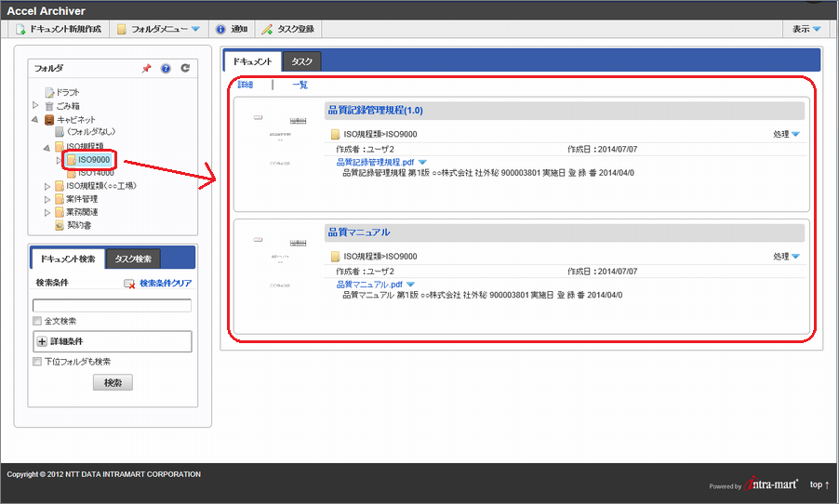Click the pin icon in folder panel
Viewport: 839px width, 504px height.
coord(146,68)
